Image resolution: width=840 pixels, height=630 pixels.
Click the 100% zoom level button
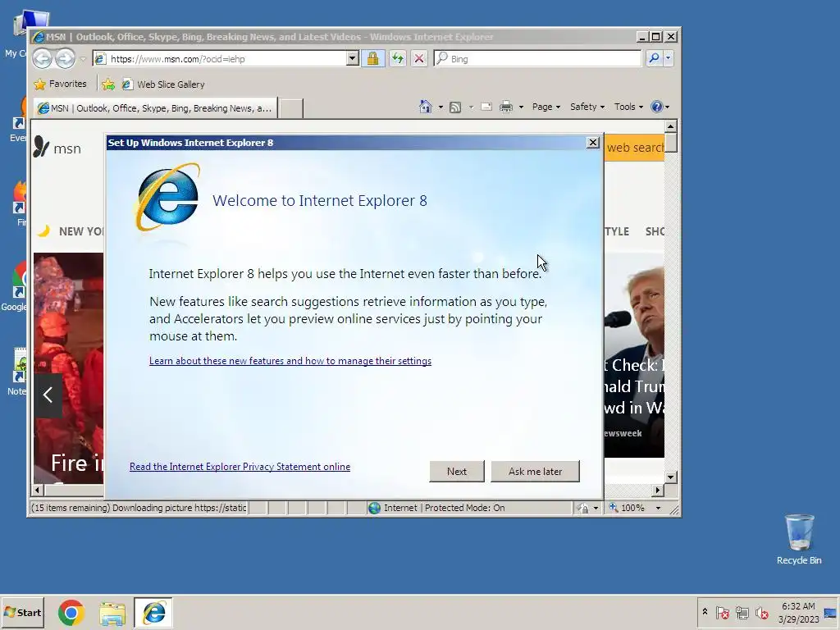[627, 508]
